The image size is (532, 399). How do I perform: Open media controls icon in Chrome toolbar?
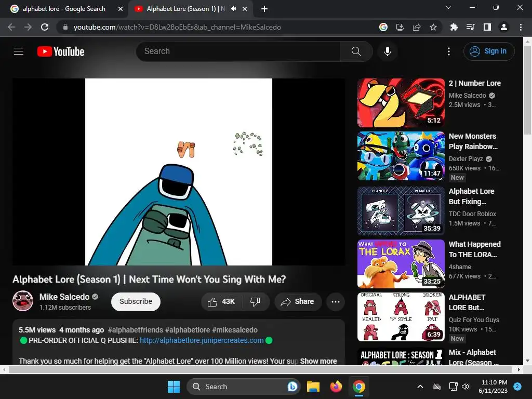pos(470,27)
